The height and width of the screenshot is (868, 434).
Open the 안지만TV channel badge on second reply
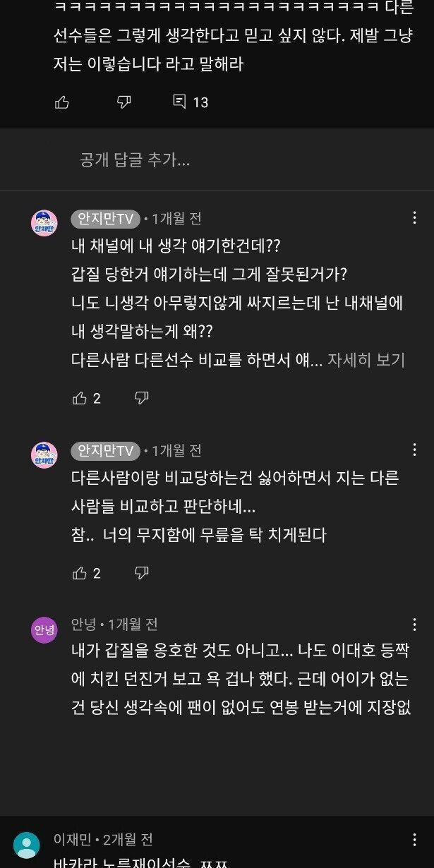(105, 450)
